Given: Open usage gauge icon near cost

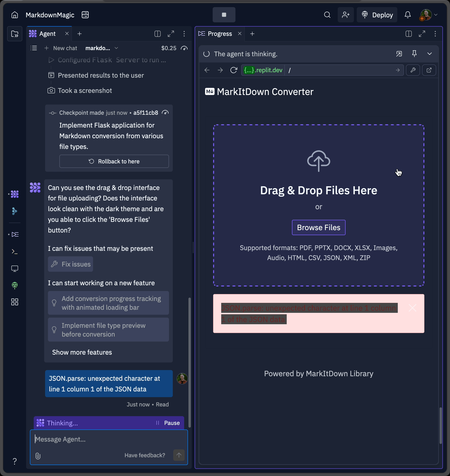Looking at the screenshot, I should (184, 48).
